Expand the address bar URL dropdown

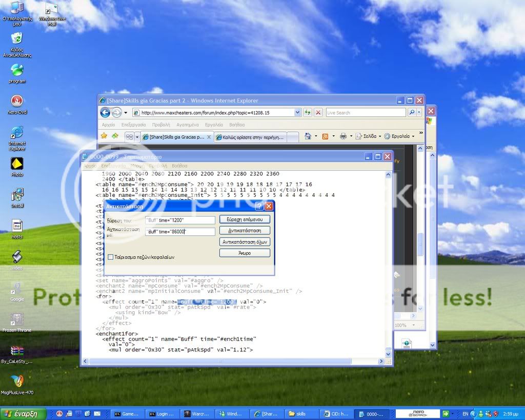point(297,112)
